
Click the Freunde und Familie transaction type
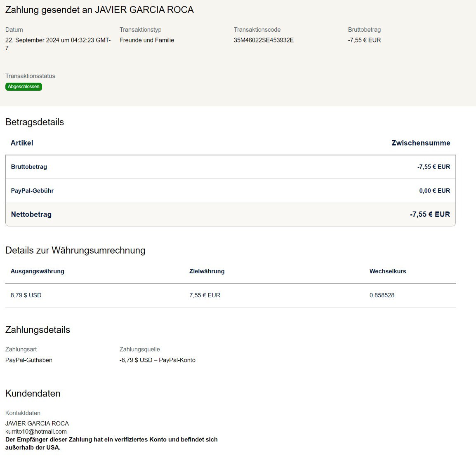[147, 40]
